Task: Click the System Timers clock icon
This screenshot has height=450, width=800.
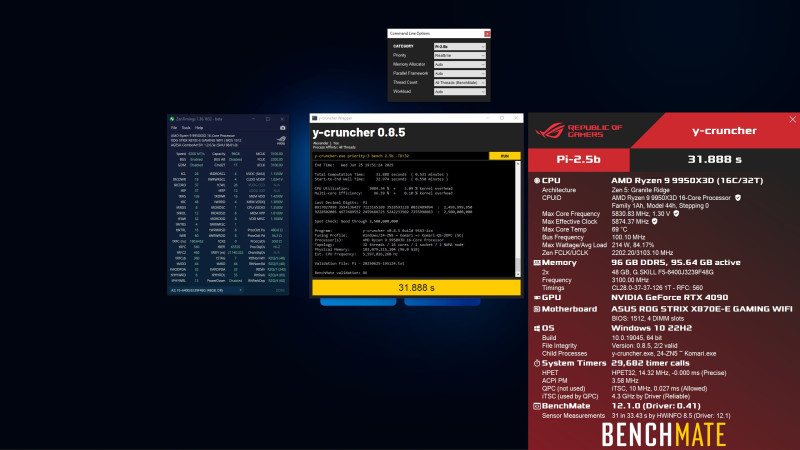Action: point(537,363)
